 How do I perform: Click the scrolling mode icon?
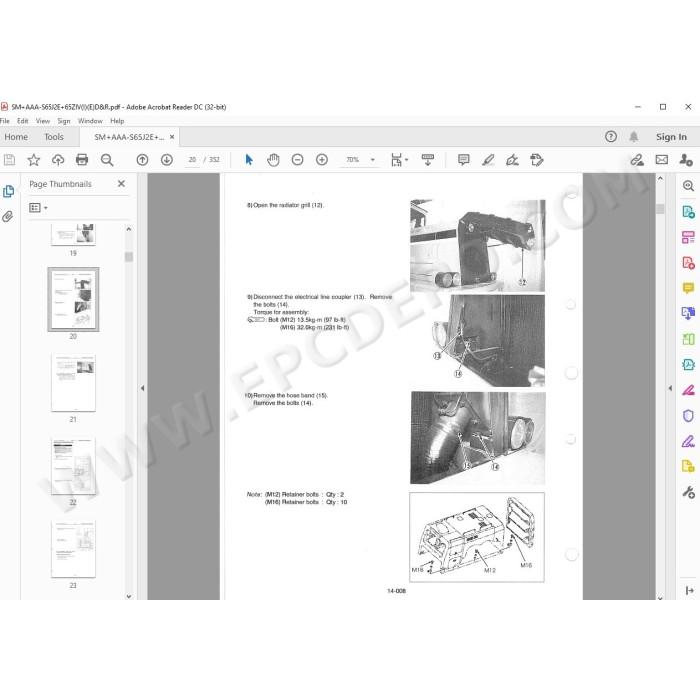(428, 160)
